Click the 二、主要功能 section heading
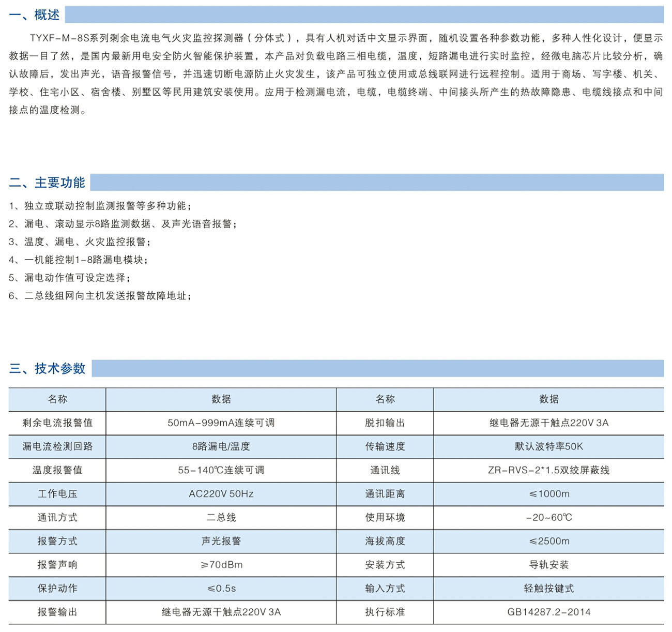Viewport: 672px width, 632px height. (x=47, y=183)
